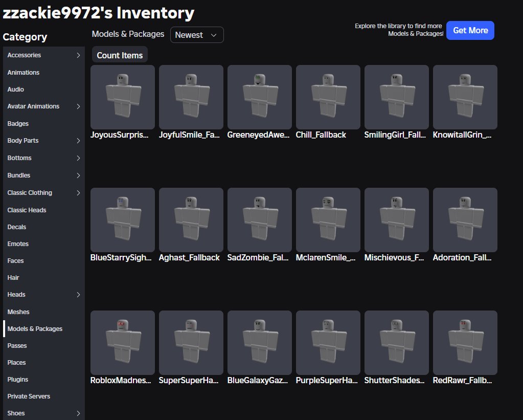This screenshot has height=420, width=523.
Task: Click the RedRawr_Fallb... name link
Action: pos(462,380)
